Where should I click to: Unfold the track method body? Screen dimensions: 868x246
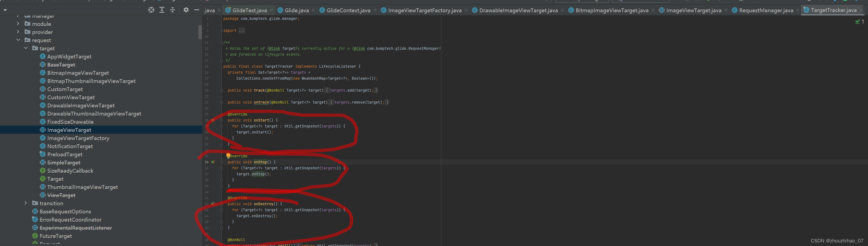coord(221,90)
